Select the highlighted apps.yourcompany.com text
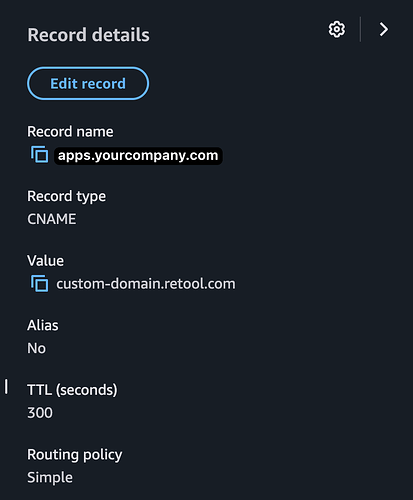The height and width of the screenshot is (500, 413). (x=138, y=155)
